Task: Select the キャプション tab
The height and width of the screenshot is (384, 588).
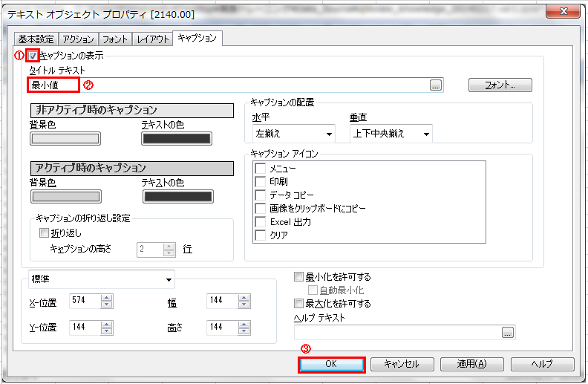Action: click(x=197, y=38)
